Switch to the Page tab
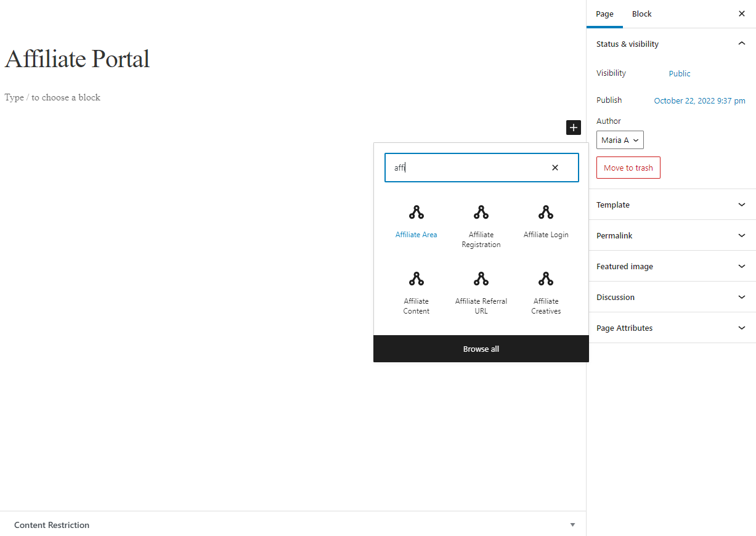 (x=605, y=14)
